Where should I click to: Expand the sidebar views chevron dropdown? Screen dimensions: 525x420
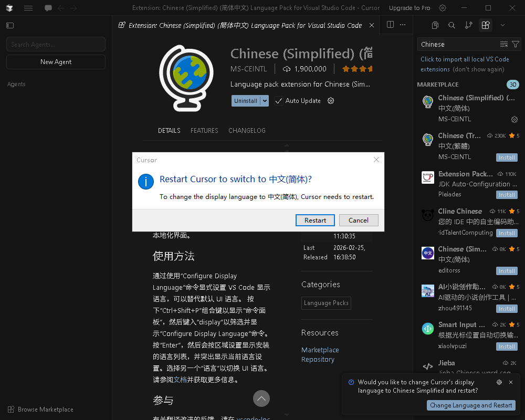(x=502, y=25)
